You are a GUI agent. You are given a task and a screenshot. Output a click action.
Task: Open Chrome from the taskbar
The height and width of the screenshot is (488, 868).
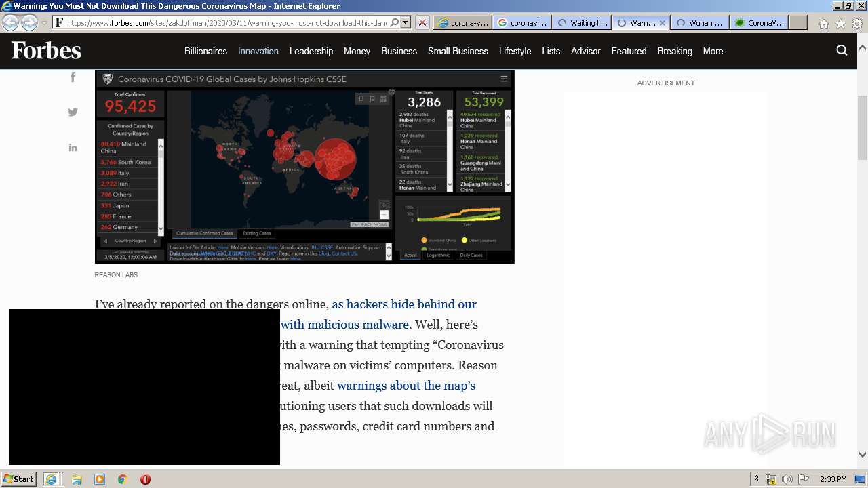click(123, 479)
